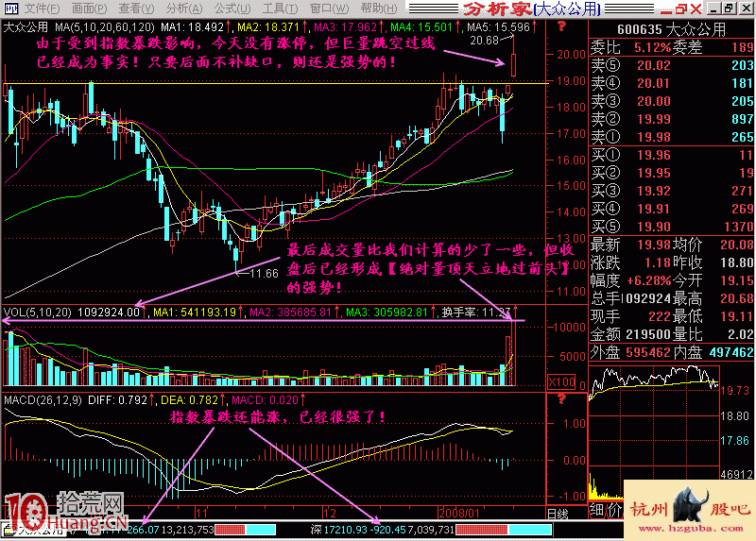This screenshot has height=541, width=756.
Task: Select the 买③ 19.92 order row
Action: [x=672, y=191]
